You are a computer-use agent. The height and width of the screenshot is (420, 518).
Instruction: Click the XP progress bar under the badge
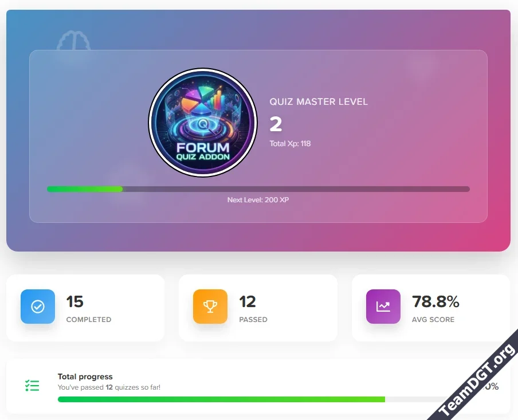(x=258, y=189)
